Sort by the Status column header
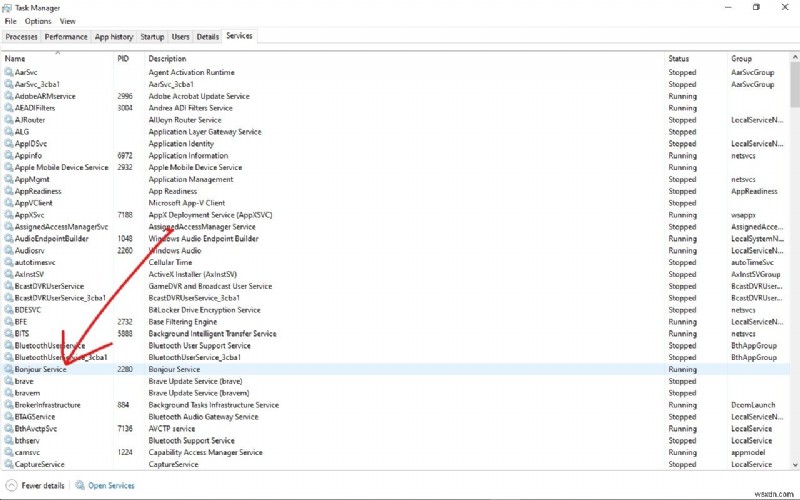The image size is (800, 500). (695, 59)
